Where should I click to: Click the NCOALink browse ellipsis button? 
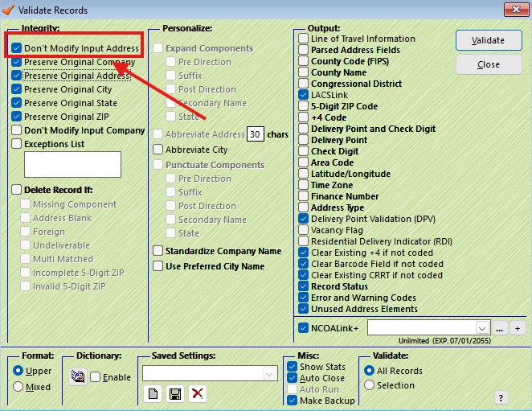coord(499,328)
